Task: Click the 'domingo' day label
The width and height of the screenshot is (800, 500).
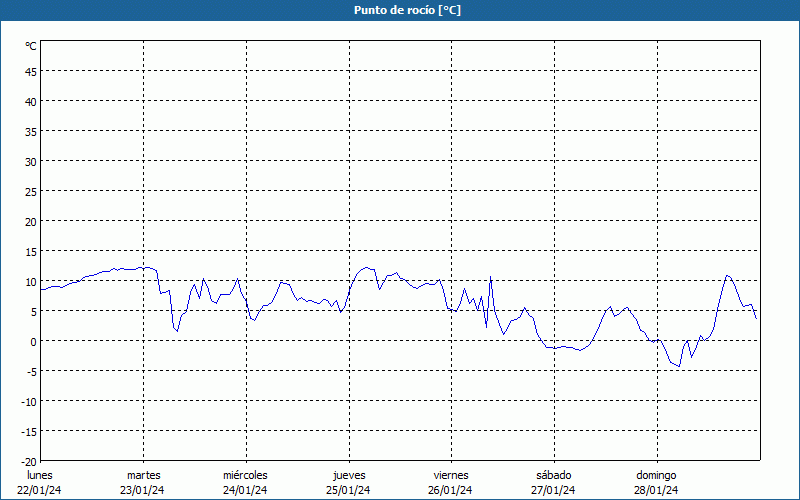Action: [x=657, y=475]
